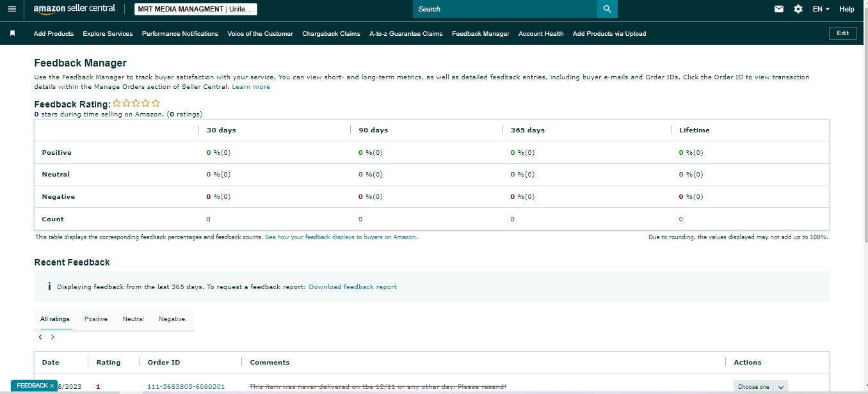The image size is (868, 394).
Task: Click the Order ID column header
Action: click(x=164, y=362)
